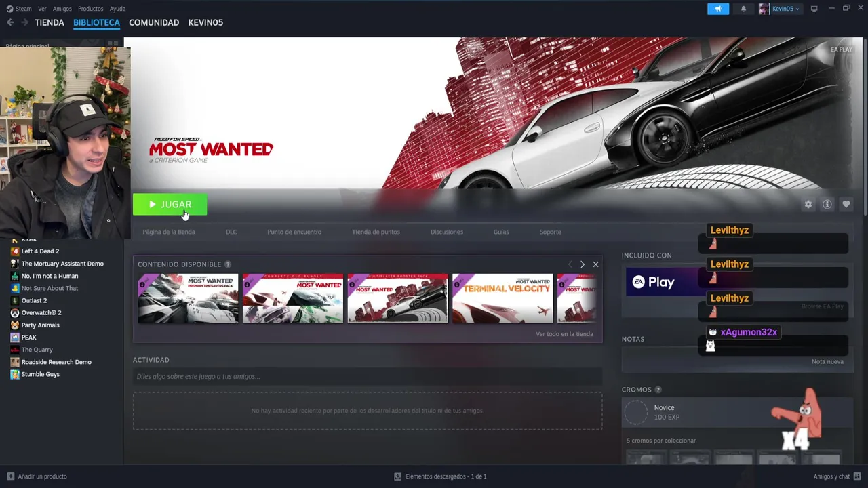This screenshot has height=488, width=868.
Task: Open the Ver menu
Action: pyautogui.click(x=42, y=9)
